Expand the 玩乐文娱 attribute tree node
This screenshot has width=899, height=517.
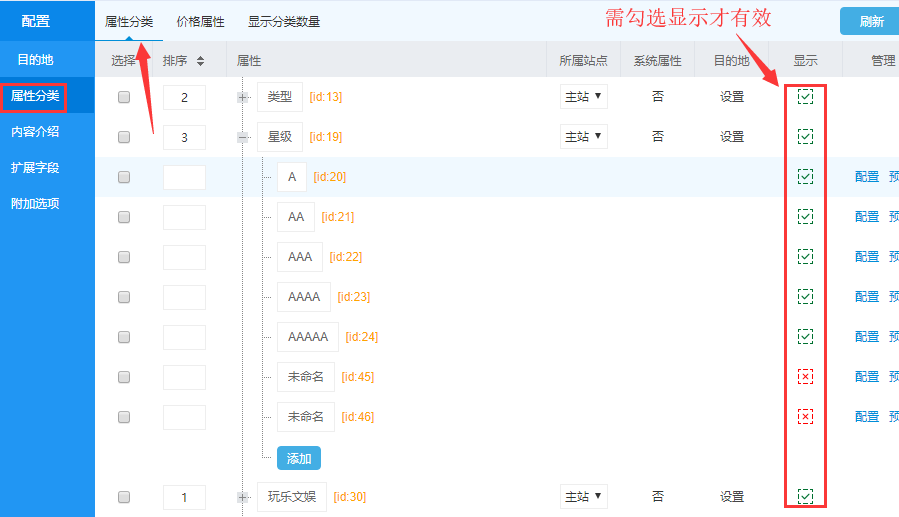tap(243, 497)
